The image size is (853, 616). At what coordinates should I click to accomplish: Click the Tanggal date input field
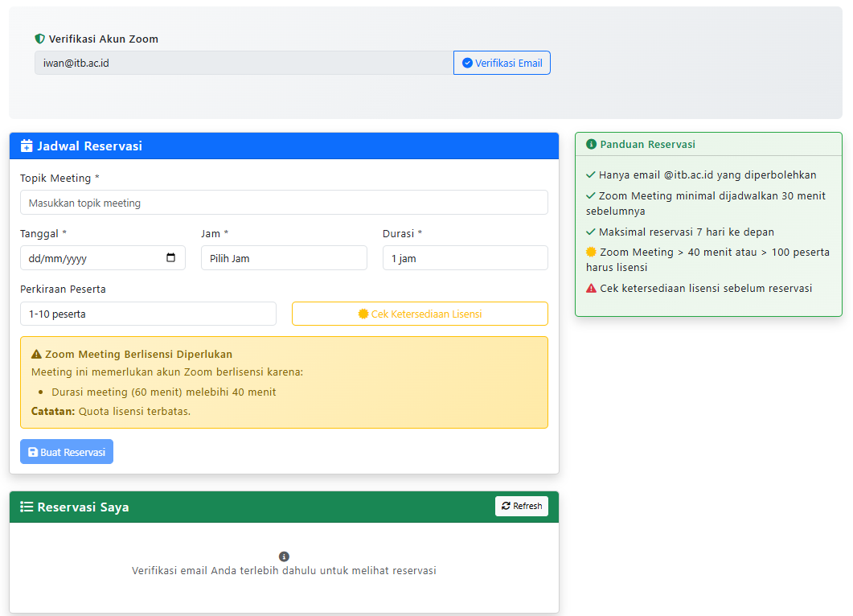92,258
